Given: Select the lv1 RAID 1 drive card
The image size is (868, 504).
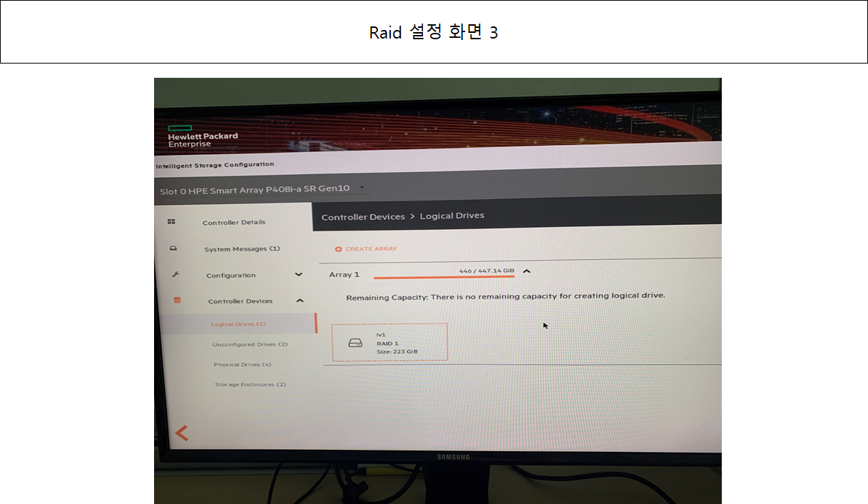Looking at the screenshot, I should (389, 342).
